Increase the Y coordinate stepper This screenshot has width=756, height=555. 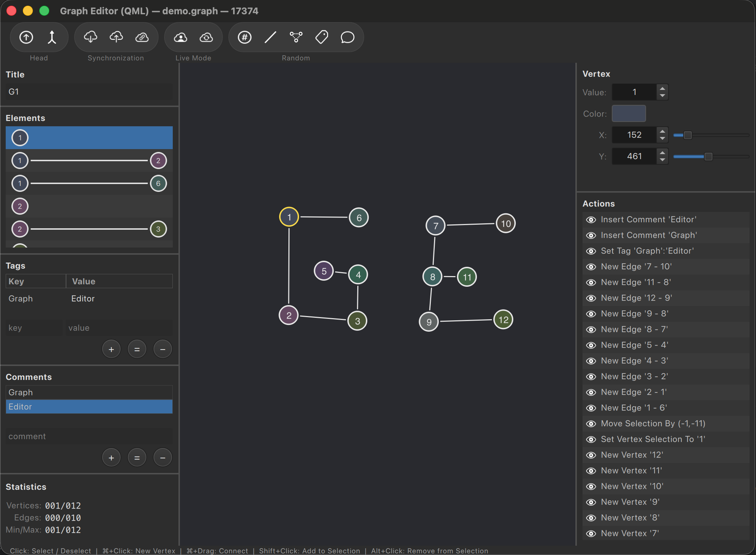pyautogui.click(x=662, y=153)
